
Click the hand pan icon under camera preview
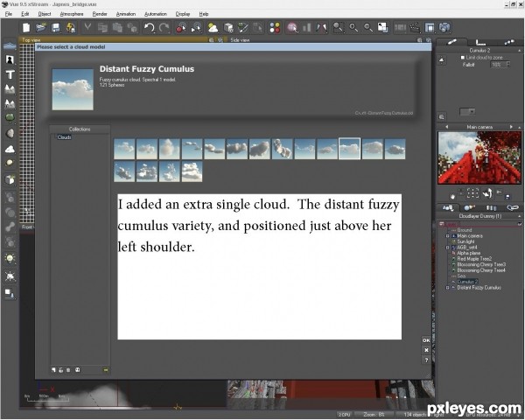(452, 196)
